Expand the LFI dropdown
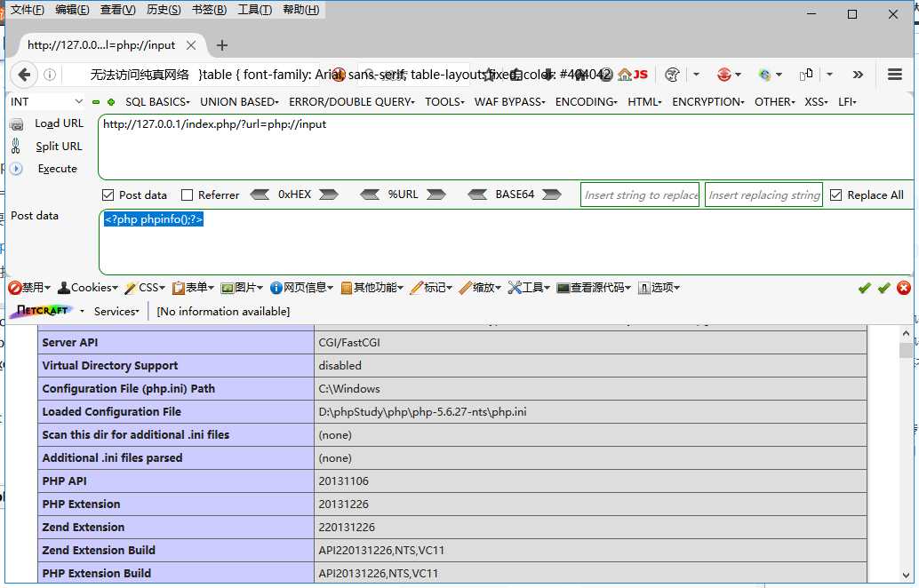Image resolution: width=919 pixels, height=588 pixels. pyautogui.click(x=848, y=102)
